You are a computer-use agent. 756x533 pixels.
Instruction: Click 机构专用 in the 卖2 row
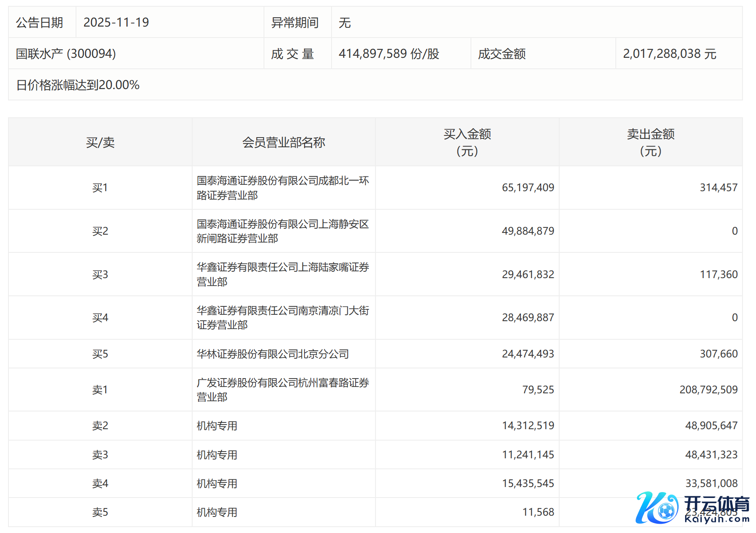point(217,426)
